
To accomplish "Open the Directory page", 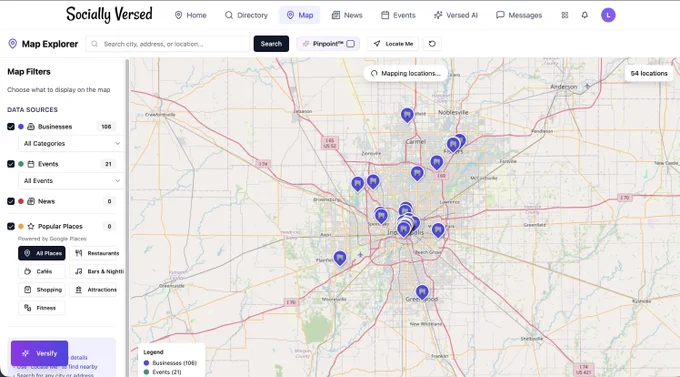I will pyautogui.click(x=246, y=15).
